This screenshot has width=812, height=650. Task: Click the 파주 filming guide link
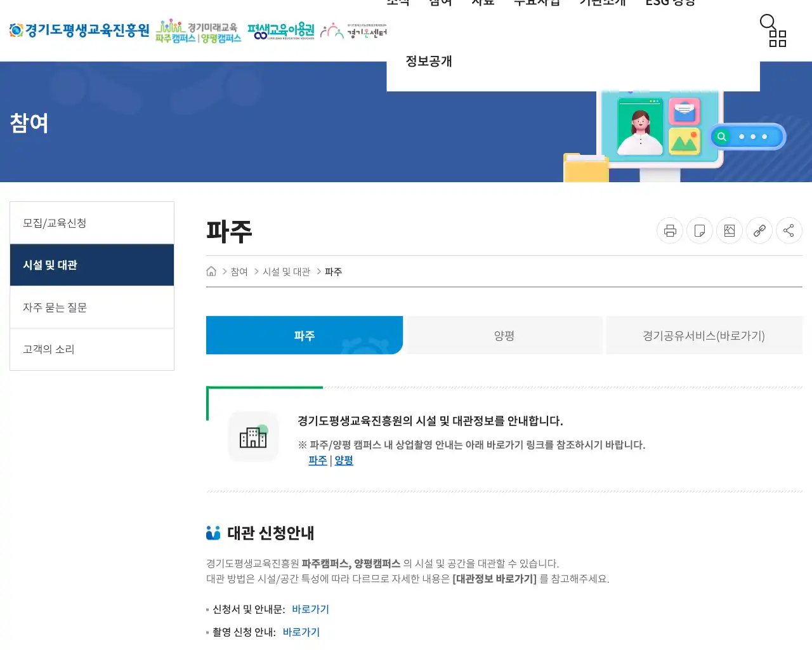pos(318,460)
